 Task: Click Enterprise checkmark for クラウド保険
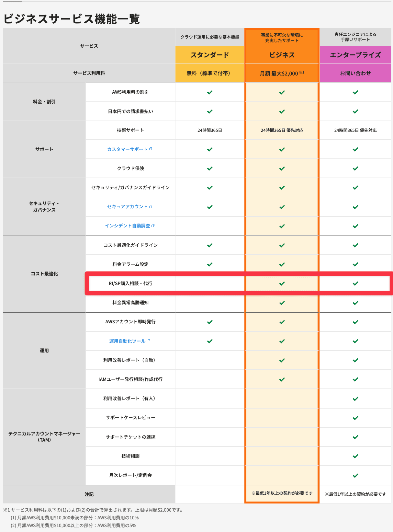click(x=355, y=168)
